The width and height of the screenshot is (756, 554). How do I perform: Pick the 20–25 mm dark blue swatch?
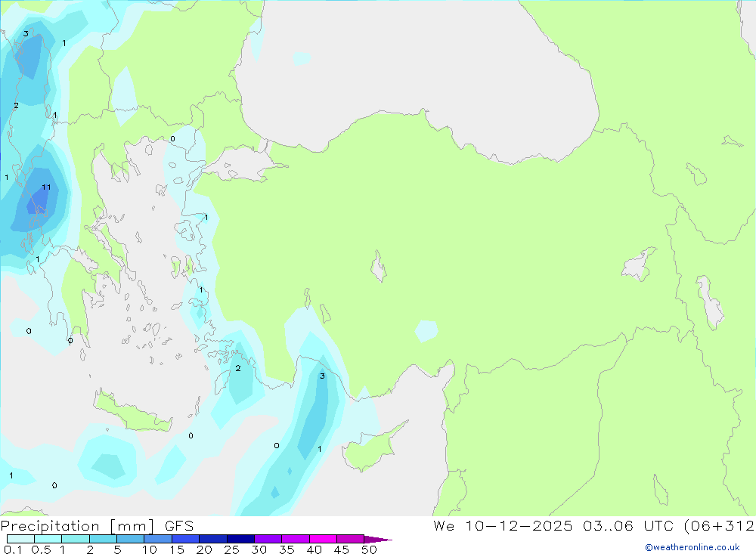click(213, 539)
